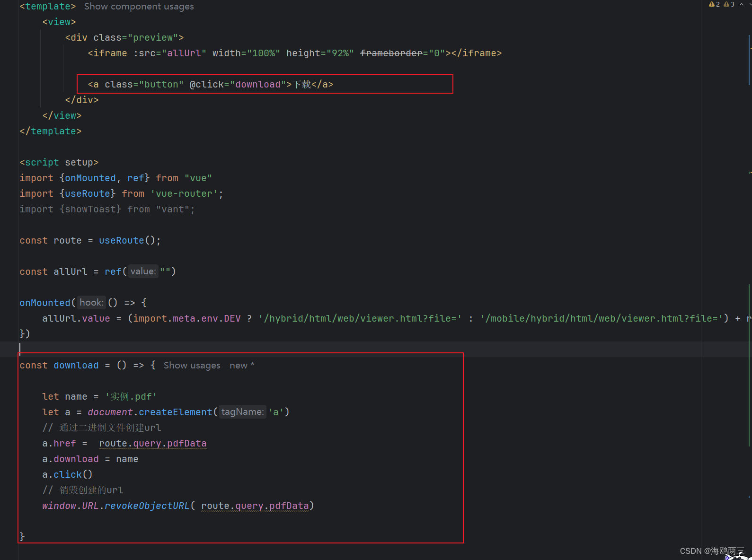
Task: Open the 'Show component usages' hint
Action: point(139,7)
